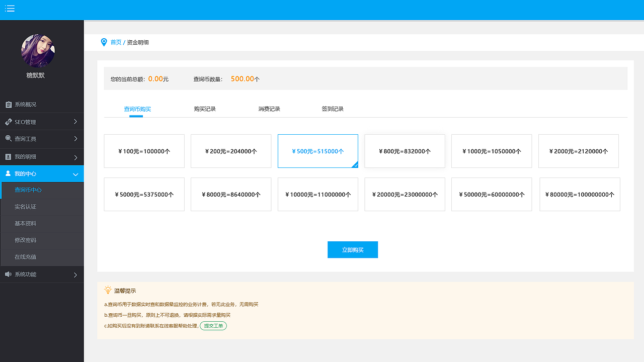644x362 pixels.
Task: Click the 系统功能 speaker icon
Action: coord(8,275)
